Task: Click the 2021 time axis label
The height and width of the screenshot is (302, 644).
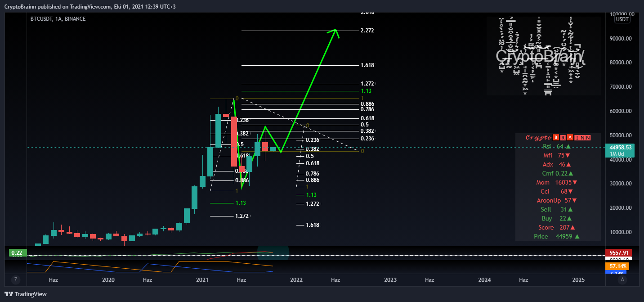Action: pyautogui.click(x=202, y=280)
